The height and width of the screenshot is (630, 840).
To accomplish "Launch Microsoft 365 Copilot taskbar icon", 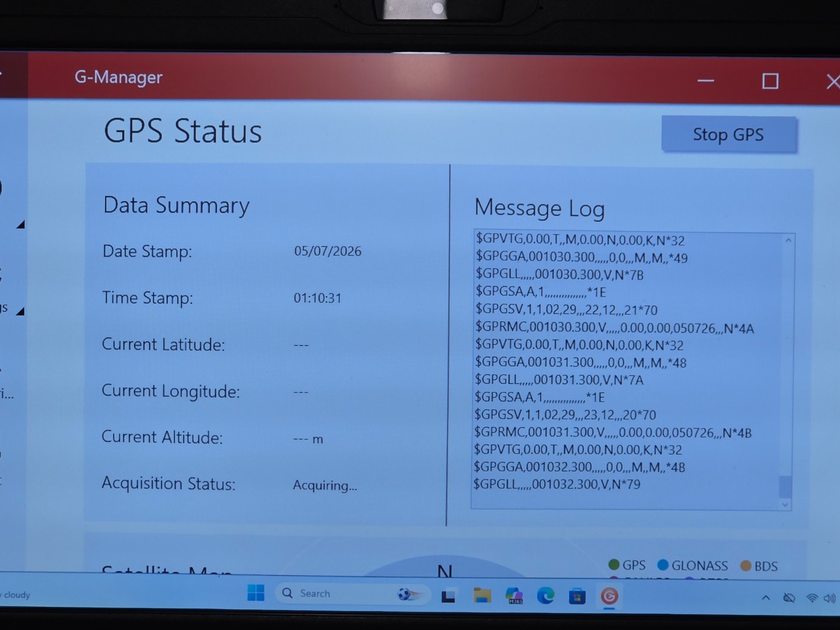I will pos(514,596).
